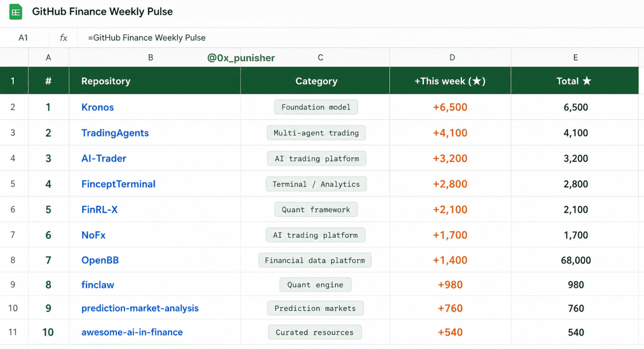
Task: Click the +3,200 weekly stars cell
Action: [x=450, y=158]
